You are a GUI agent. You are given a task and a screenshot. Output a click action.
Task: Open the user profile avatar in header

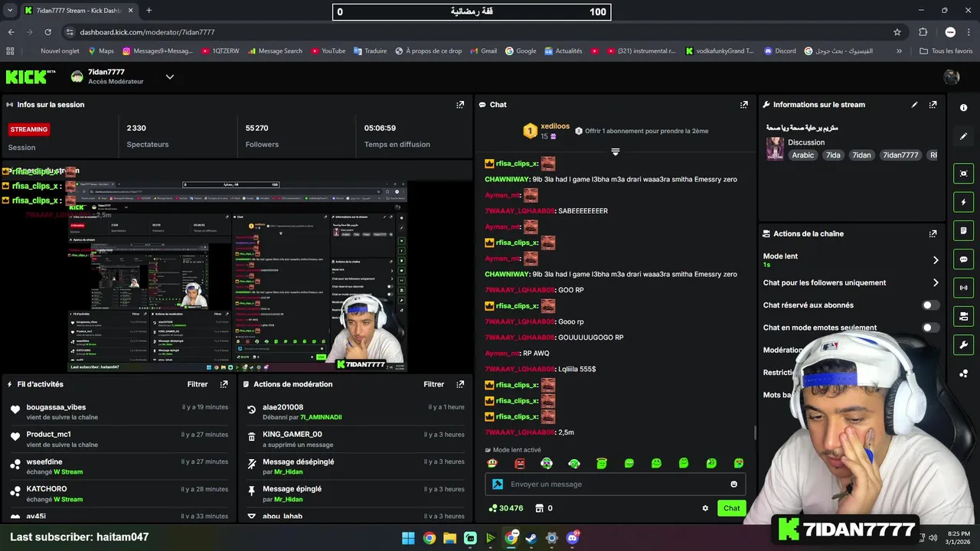click(x=952, y=77)
